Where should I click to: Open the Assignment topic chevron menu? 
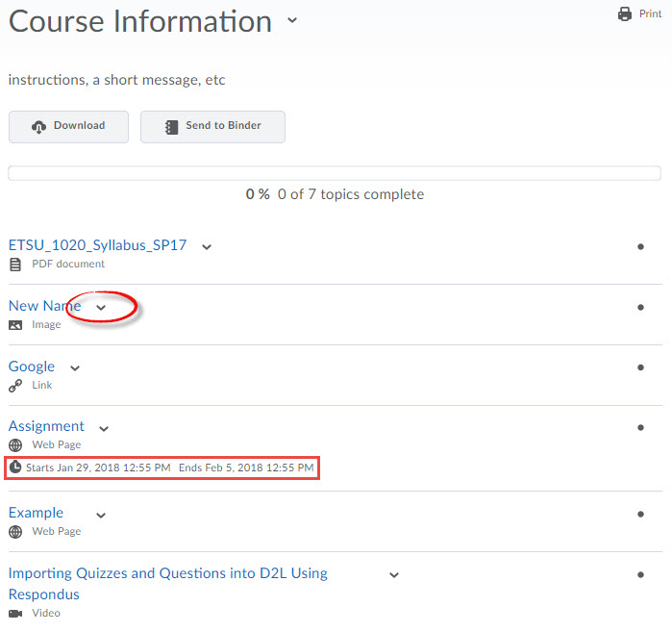(x=104, y=428)
